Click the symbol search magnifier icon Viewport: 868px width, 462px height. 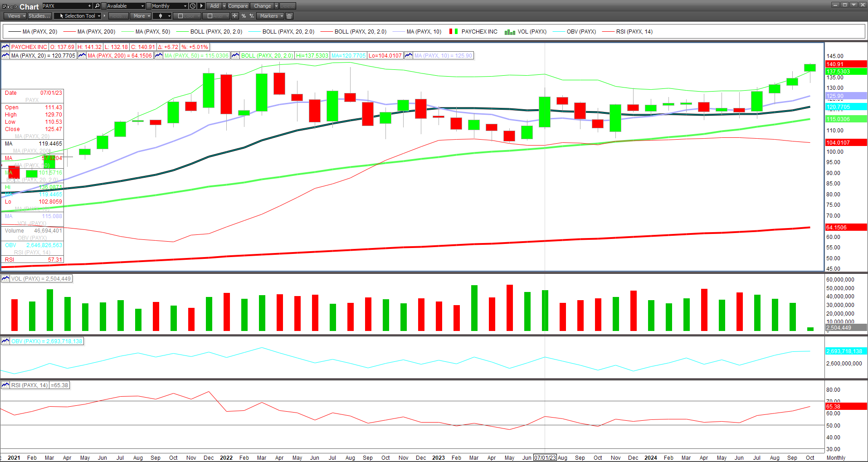(97, 6)
